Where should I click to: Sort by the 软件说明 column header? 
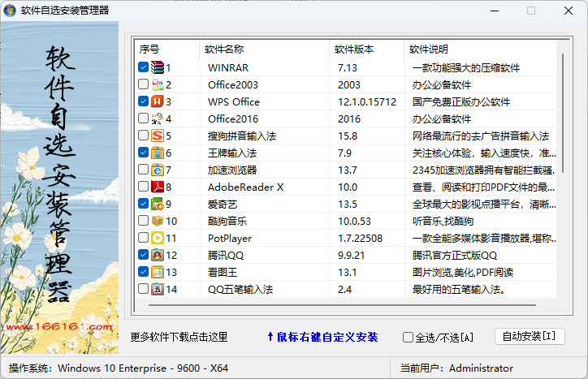pyautogui.click(x=480, y=50)
